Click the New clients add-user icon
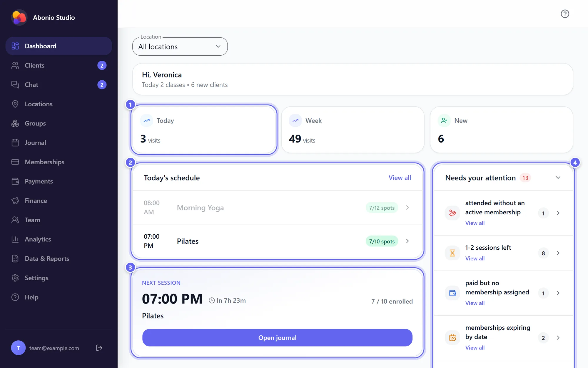 [444, 120]
